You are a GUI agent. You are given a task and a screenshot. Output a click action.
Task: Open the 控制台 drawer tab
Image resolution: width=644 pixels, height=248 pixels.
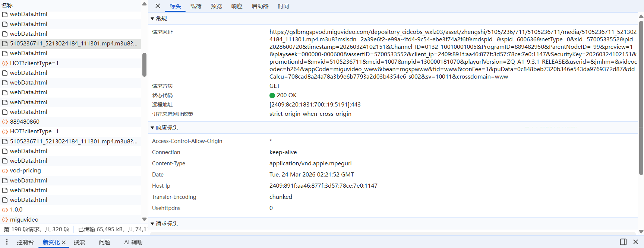25,242
